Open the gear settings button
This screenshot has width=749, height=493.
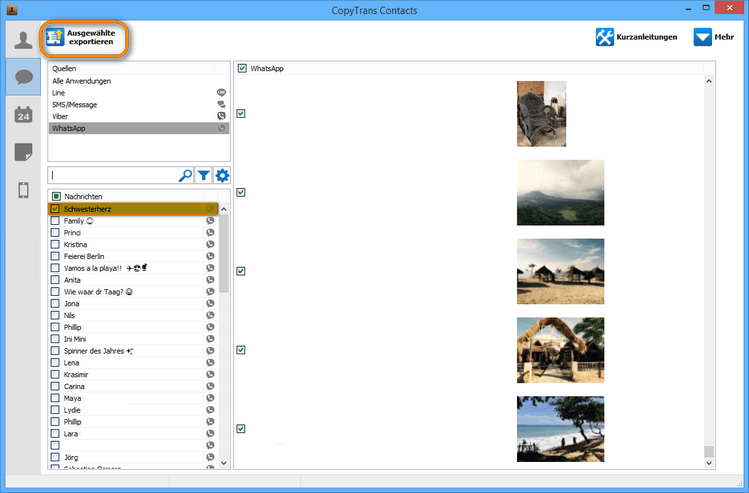[222, 176]
